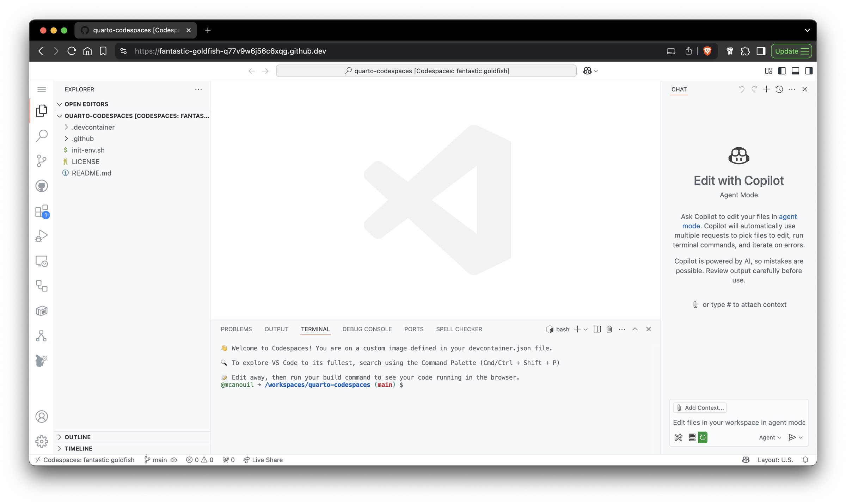Toggle the secondary side bar
Screen dimensions: 846x504
[809, 70]
